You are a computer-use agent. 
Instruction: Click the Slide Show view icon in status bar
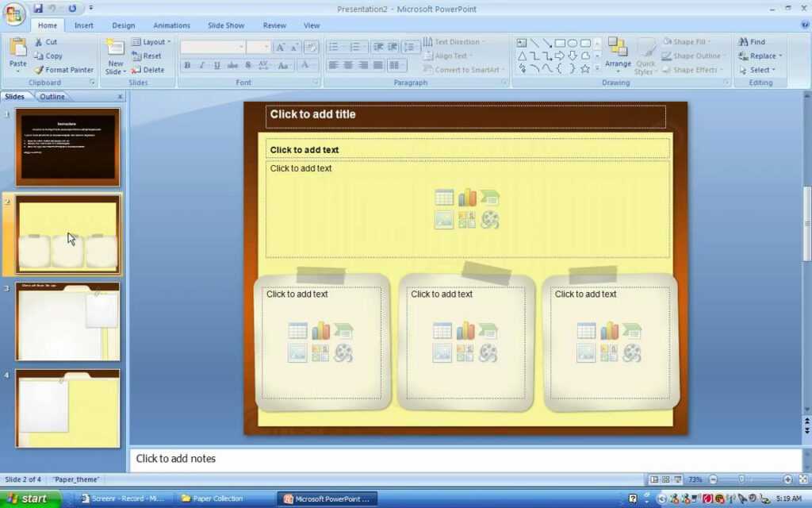coord(677,479)
